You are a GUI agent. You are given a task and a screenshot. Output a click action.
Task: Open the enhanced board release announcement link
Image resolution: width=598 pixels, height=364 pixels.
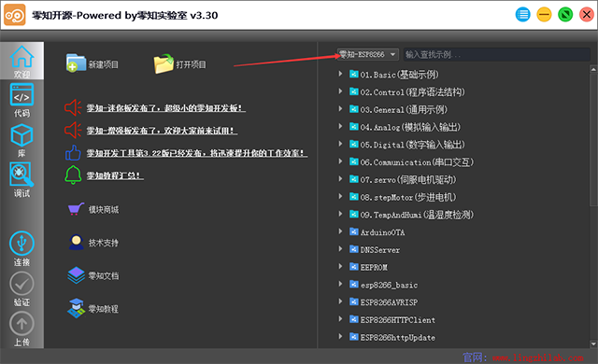click(162, 131)
